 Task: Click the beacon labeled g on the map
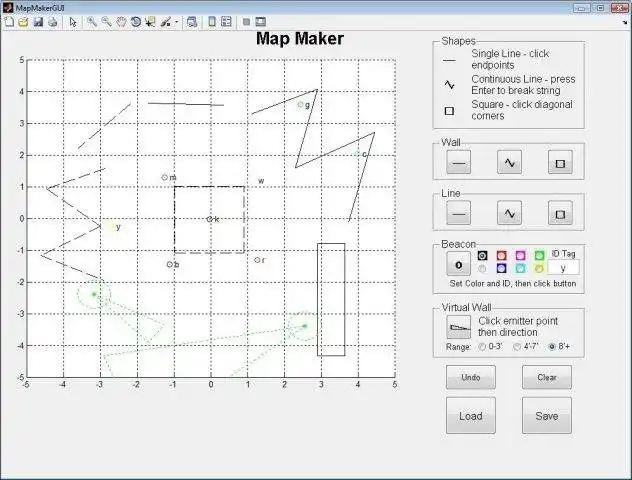[x=300, y=105]
